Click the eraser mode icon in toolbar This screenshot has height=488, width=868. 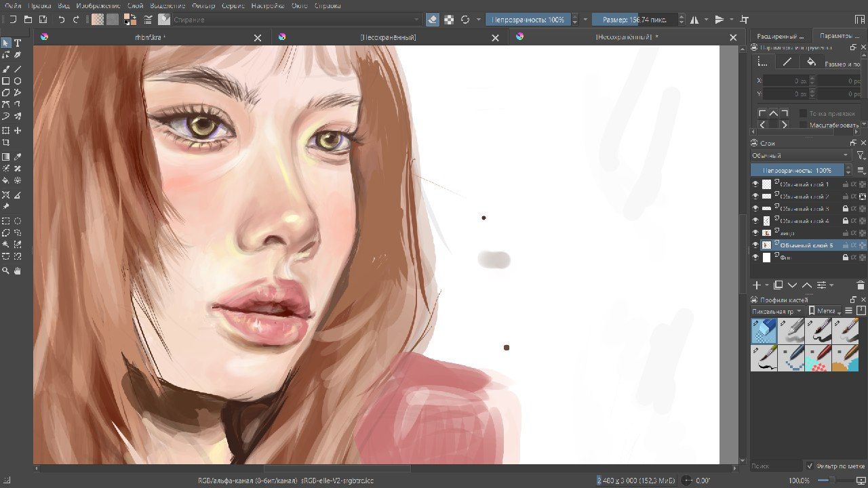[x=433, y=20]
